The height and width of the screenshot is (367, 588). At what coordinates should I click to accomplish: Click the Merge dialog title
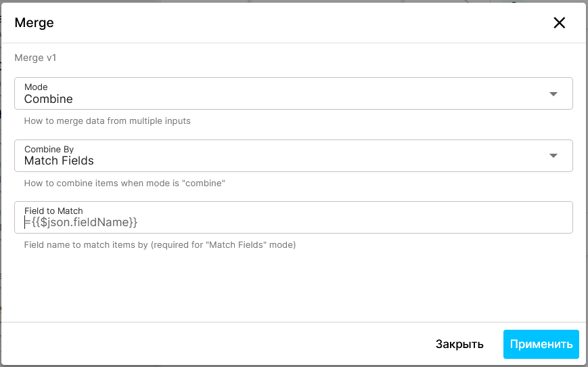point(34,22)
